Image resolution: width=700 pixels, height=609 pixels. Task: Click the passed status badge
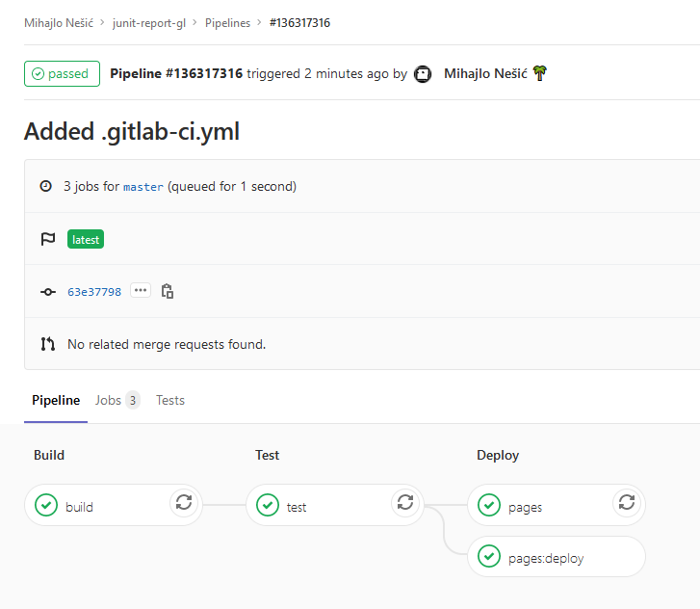pyautogui.click(x=62, y=74)
